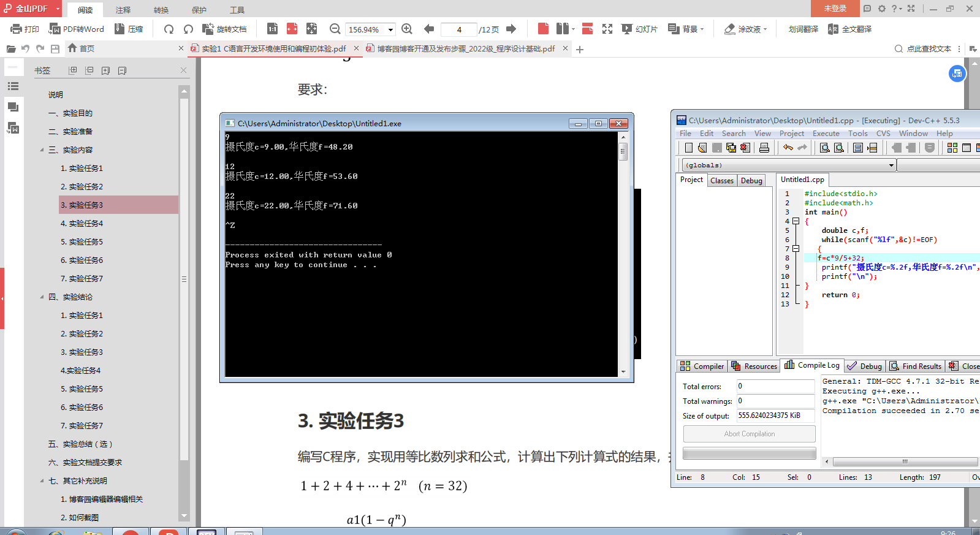Switch to the 保护 tab
This screenshot has width=980, height=535.
click(199, 10)
